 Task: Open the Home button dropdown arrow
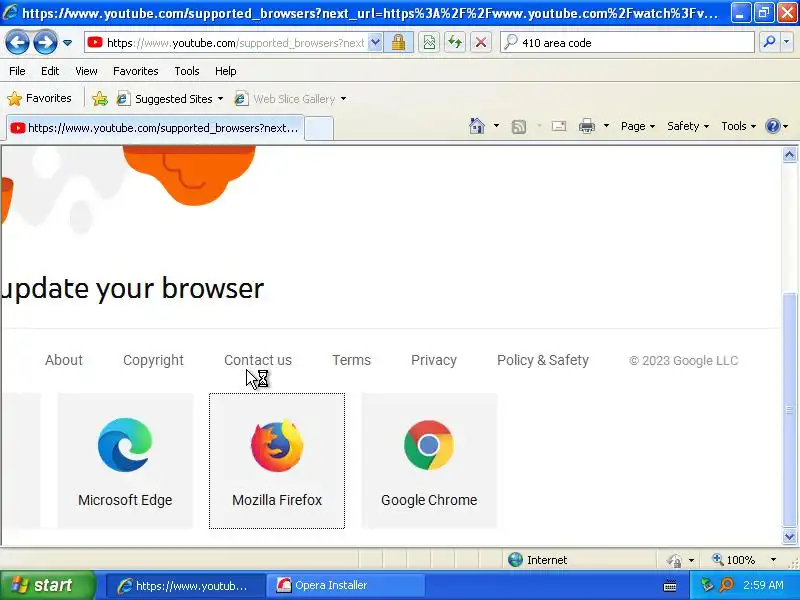click(496, 126)
